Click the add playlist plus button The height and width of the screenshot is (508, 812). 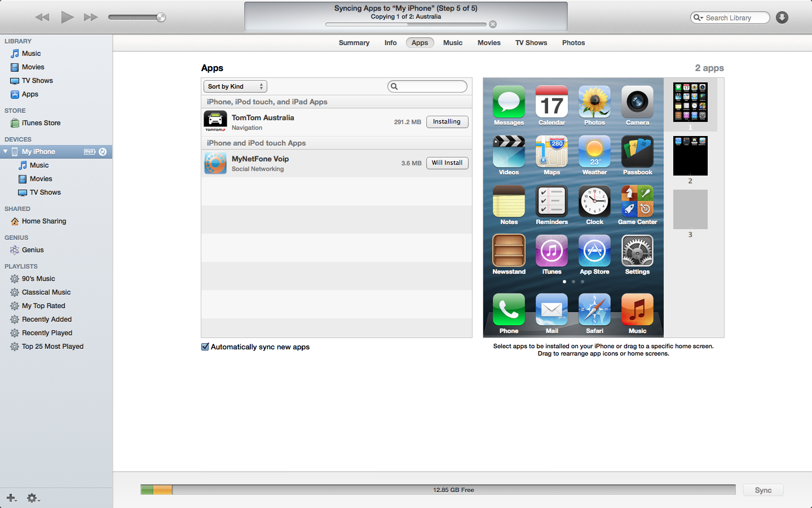pos(11,498)
